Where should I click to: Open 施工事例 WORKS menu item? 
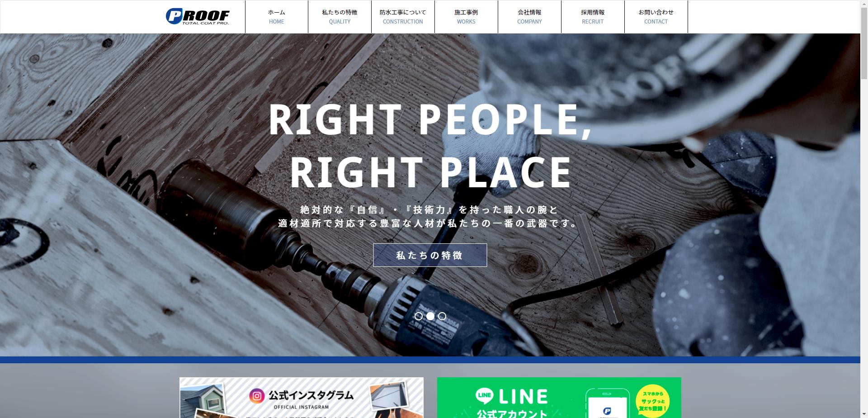point(466,17)
